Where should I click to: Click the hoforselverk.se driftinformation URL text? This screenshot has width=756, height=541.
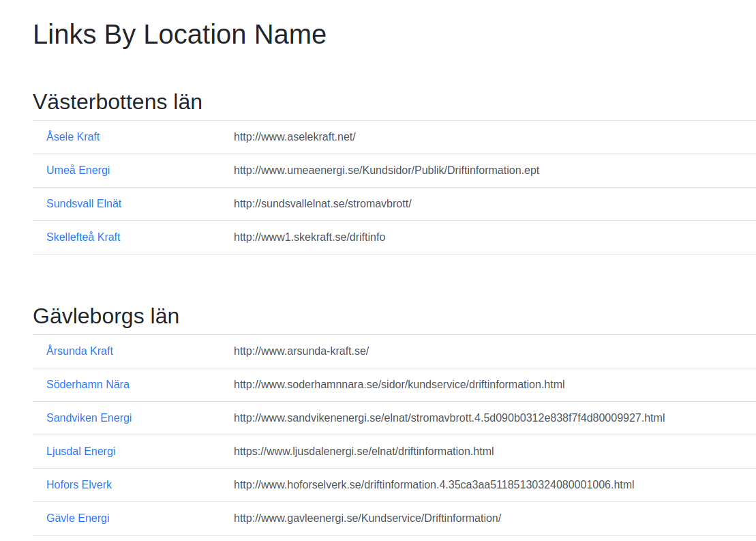click(x=434, y=484)
